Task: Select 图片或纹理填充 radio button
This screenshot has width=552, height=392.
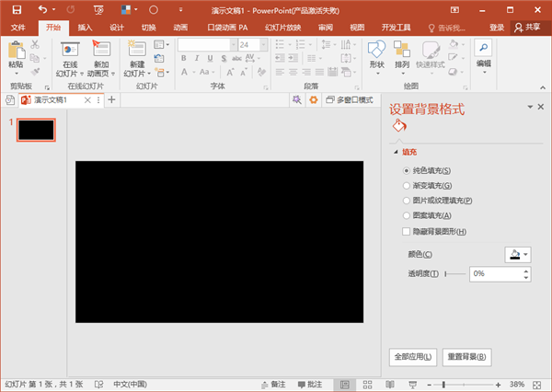Action: point(407,201)
